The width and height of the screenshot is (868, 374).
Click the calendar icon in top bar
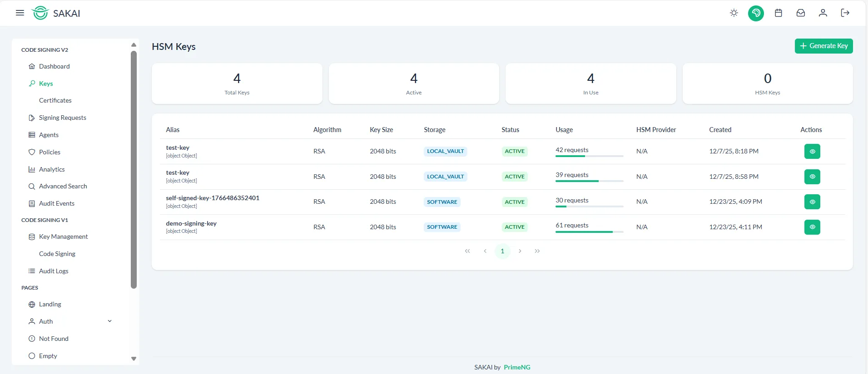click(778, 13)
